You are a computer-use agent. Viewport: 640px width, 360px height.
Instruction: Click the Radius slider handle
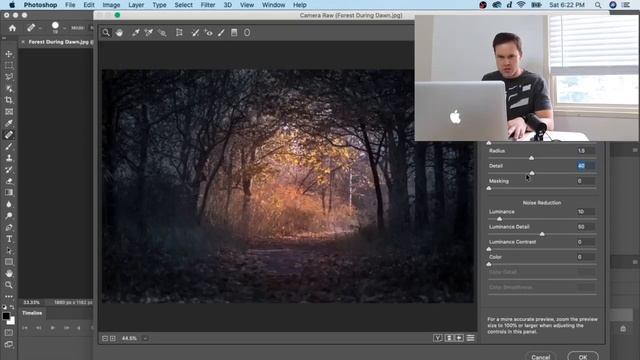tap(531, 158)
